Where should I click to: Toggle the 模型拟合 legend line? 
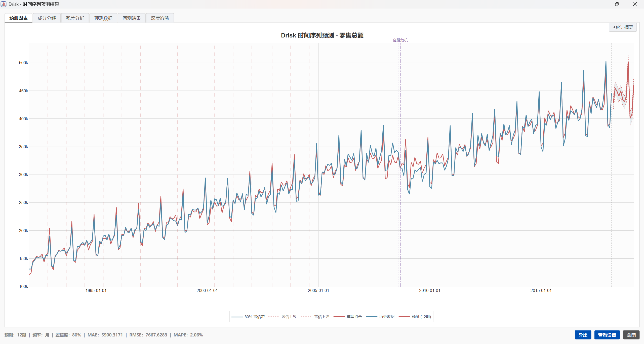(x=348, y=317)
